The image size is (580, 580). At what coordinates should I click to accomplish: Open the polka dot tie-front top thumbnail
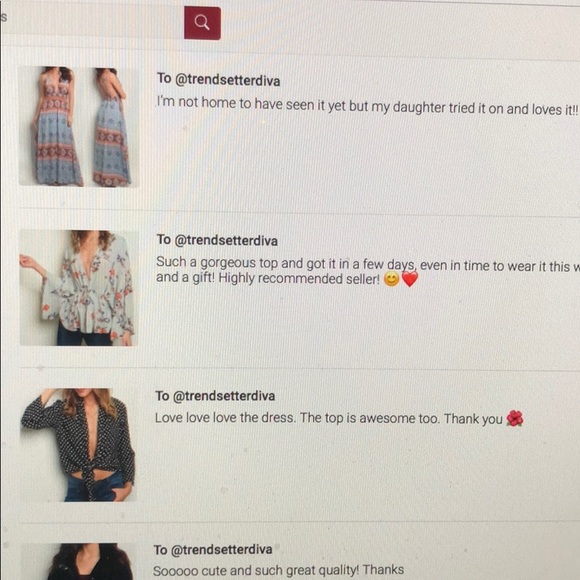point(78,445)
